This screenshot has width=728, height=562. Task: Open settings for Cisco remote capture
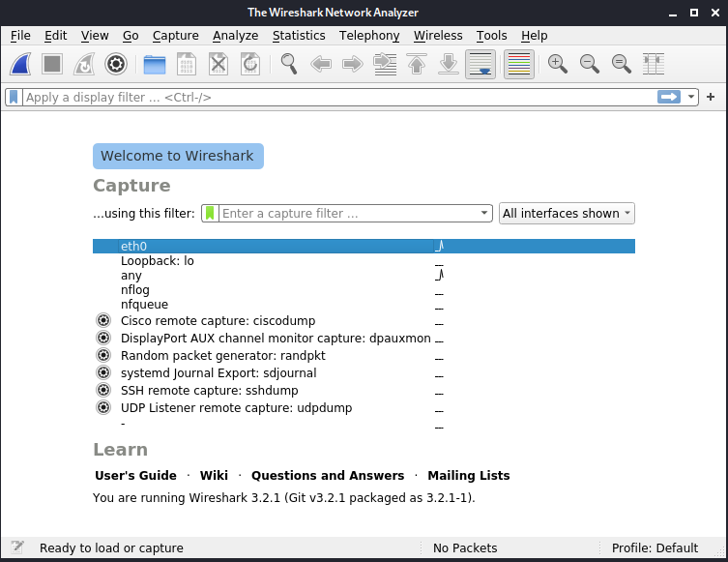click(x=103, y=321)
